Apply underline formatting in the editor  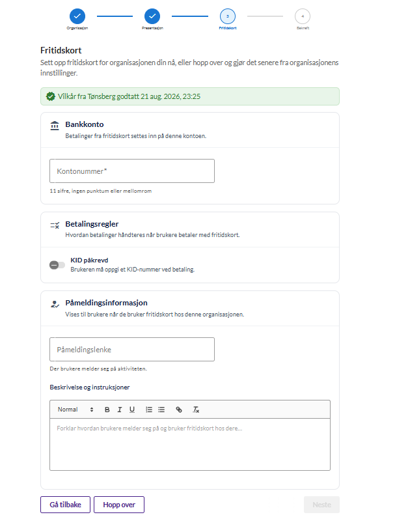[132, 410]
